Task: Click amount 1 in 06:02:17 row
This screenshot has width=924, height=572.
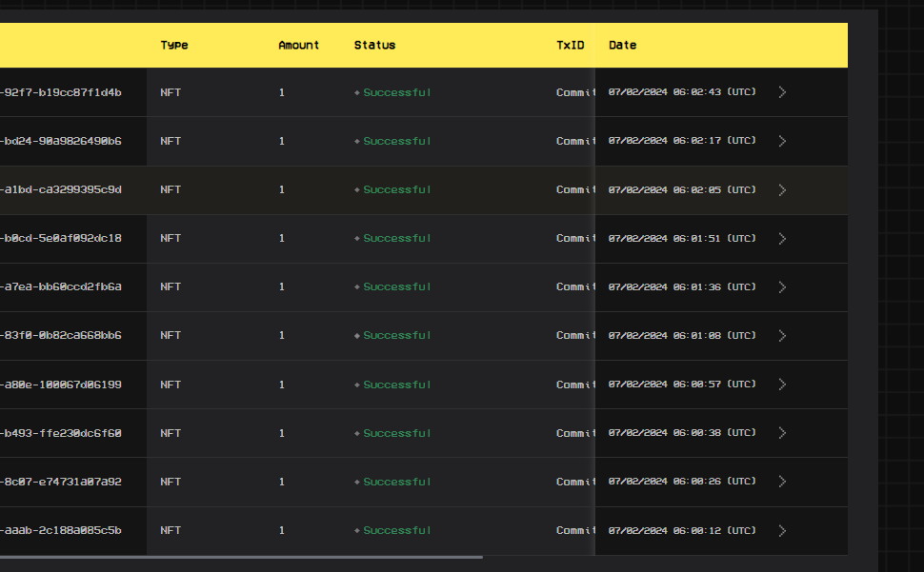Action: click(x=282, y=141)
